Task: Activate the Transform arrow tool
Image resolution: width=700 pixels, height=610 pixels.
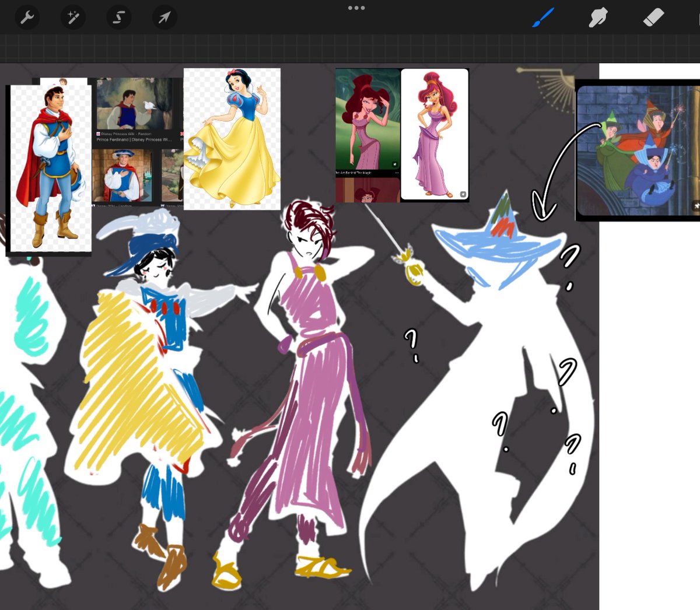Action: (164, 18)
